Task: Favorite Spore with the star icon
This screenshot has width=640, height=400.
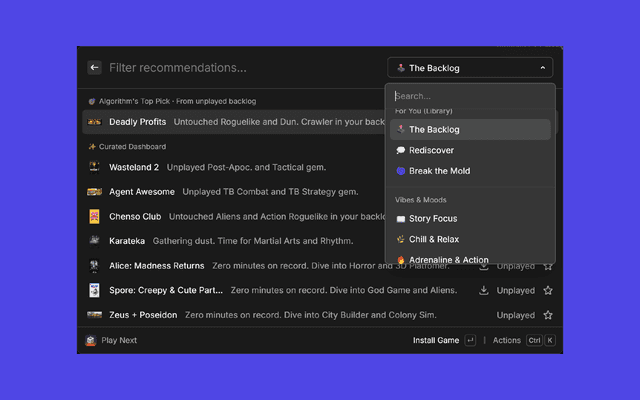Action: [x=548, y=290]
